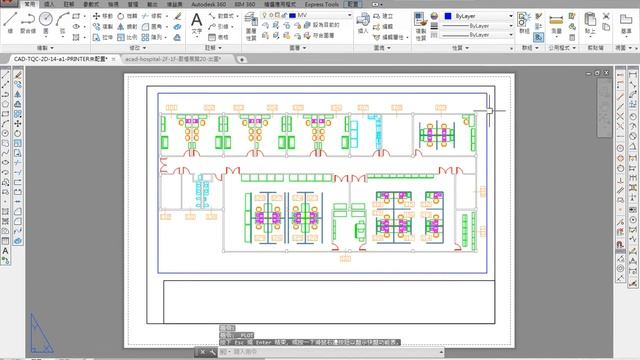Click the 符合圖層 (Match Layer) button

320,36
